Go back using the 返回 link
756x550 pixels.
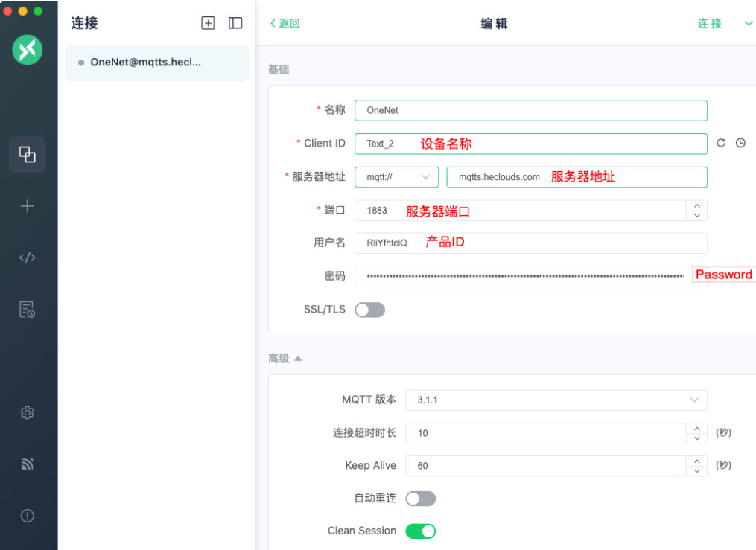coord(285,23)
